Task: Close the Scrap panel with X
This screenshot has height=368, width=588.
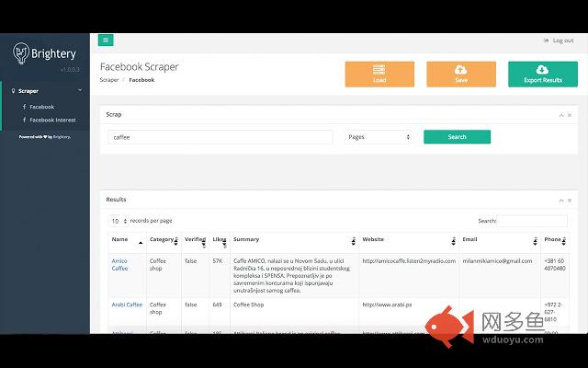Action: point(570,115)
